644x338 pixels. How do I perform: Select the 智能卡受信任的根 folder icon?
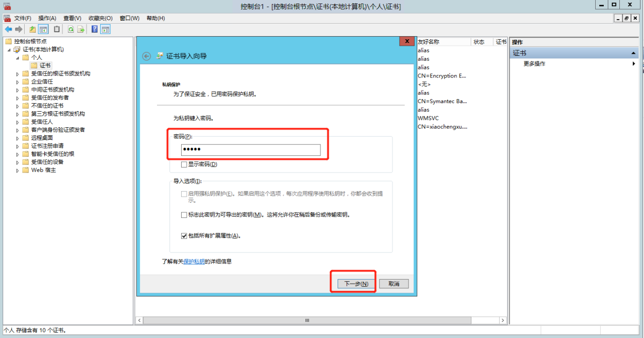pos(26,154)
